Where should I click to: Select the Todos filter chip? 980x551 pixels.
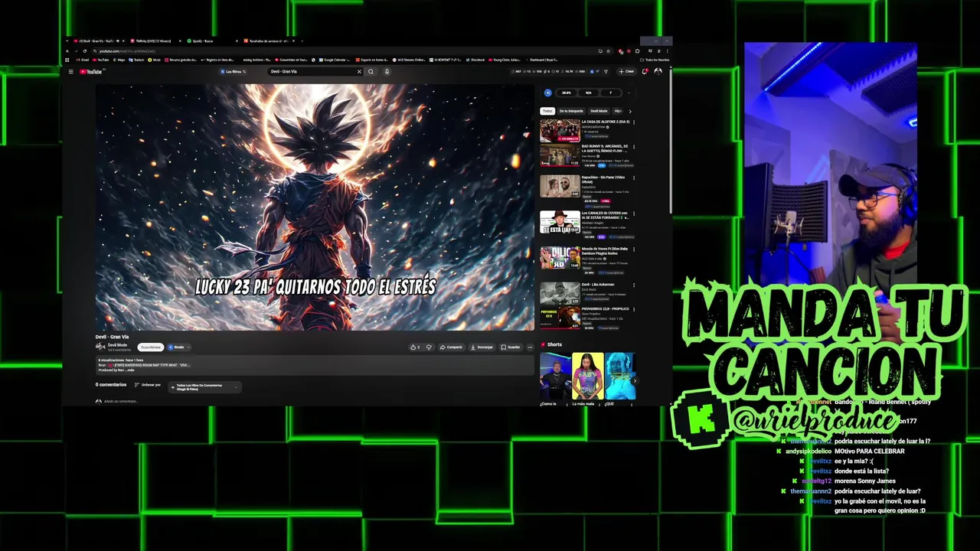click(x=547, y=111)
